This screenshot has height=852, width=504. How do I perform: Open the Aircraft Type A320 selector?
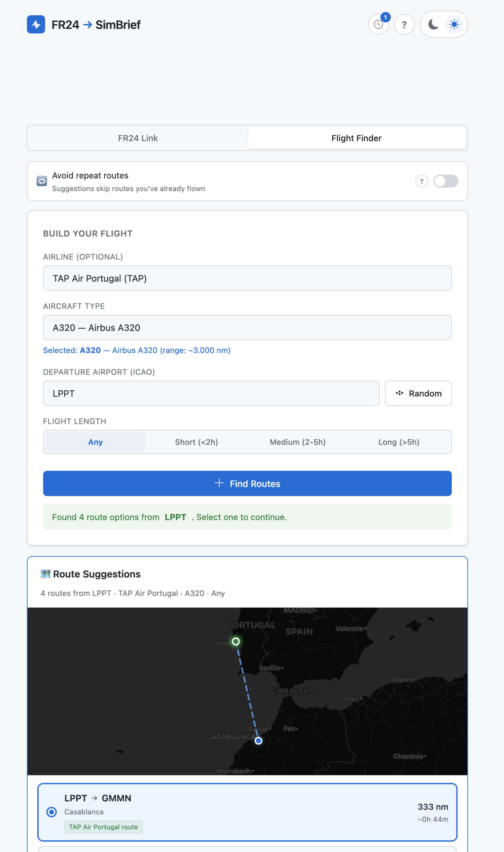point(247,327)
